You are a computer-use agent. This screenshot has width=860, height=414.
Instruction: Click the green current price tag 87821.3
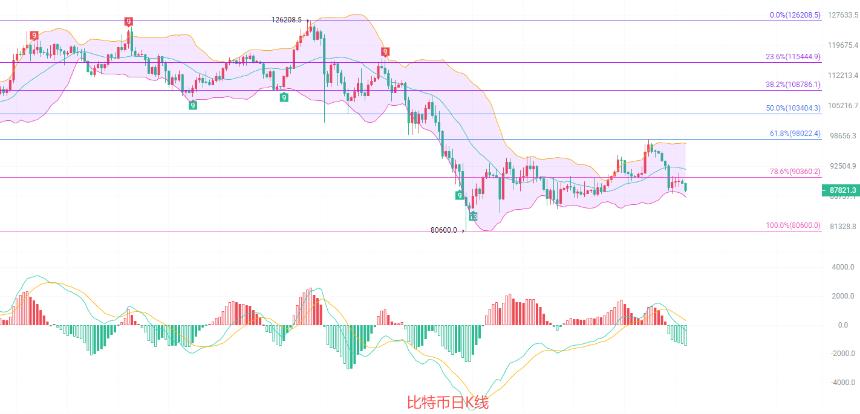839,190
